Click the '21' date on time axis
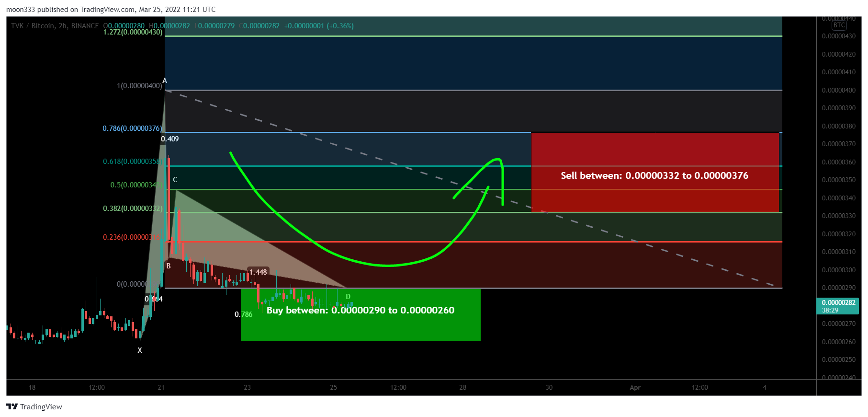This screenshot has height=417, width=868. [161, 387]
